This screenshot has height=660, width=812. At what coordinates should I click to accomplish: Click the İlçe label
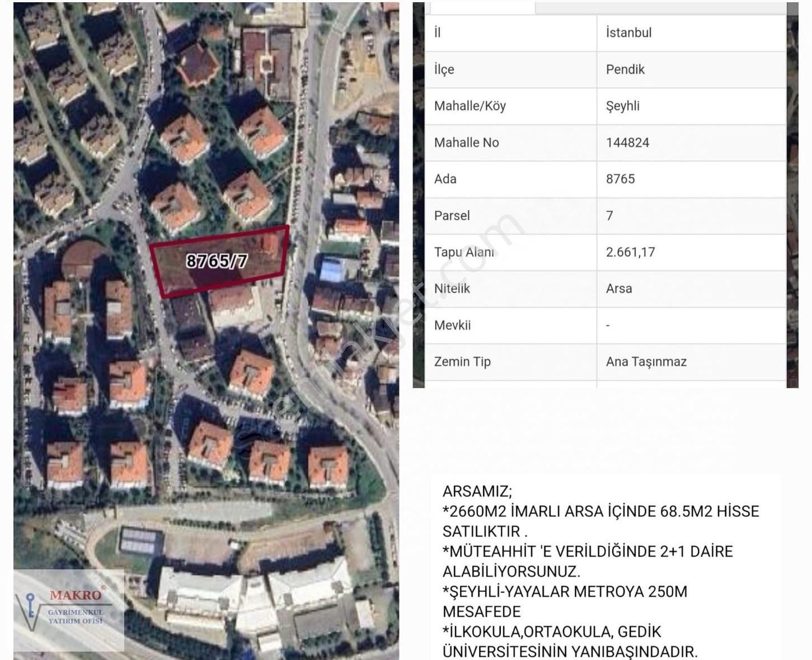point(444,69)
